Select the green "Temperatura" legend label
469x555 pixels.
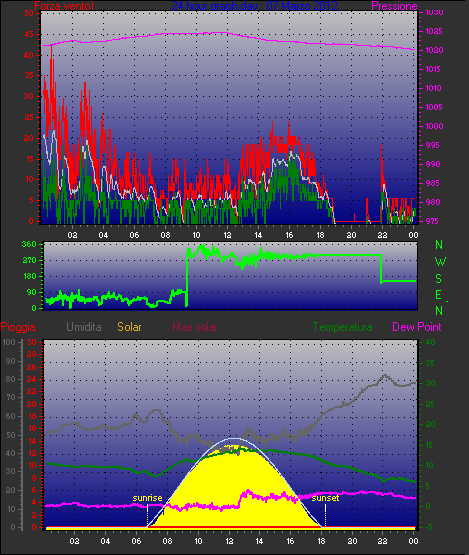coord(342,327)
